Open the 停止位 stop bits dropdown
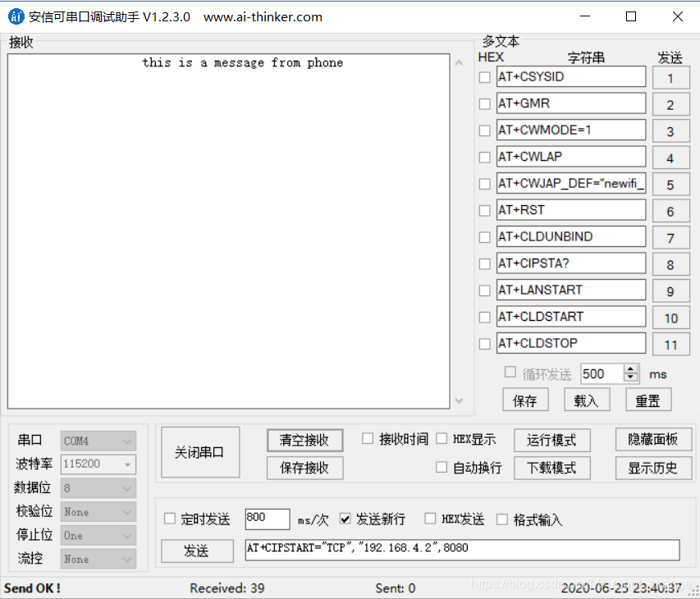The height and width of the screenshot is (599, 700). (98, 535)
